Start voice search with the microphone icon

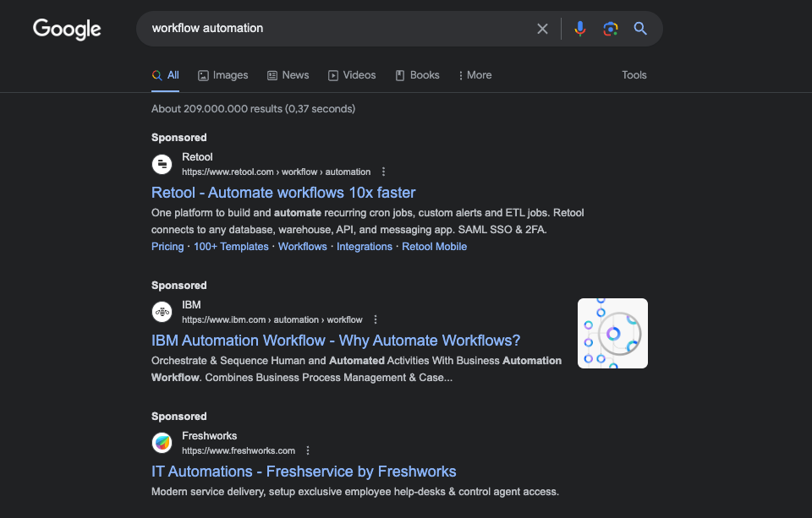pos(580,29)
